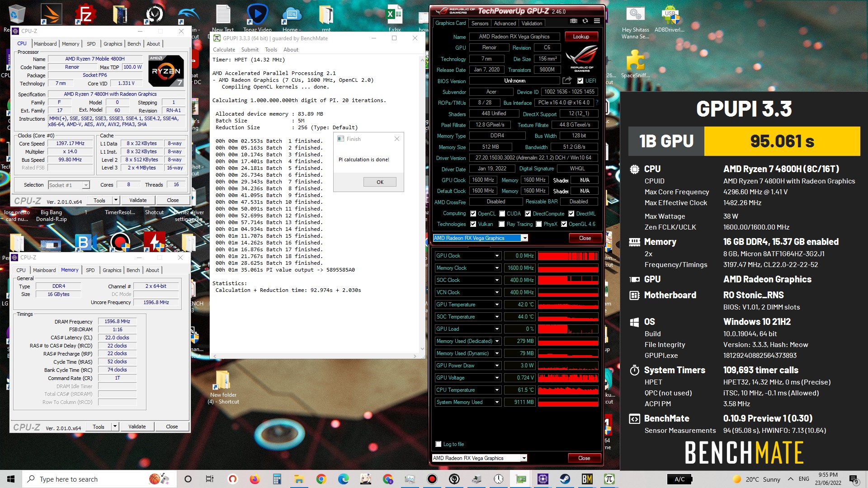Image resolution: width=868 pixels, height=488 pixels.
Task: Open the Submit menu in GPUPI
Action: click(x=250, y=50)
